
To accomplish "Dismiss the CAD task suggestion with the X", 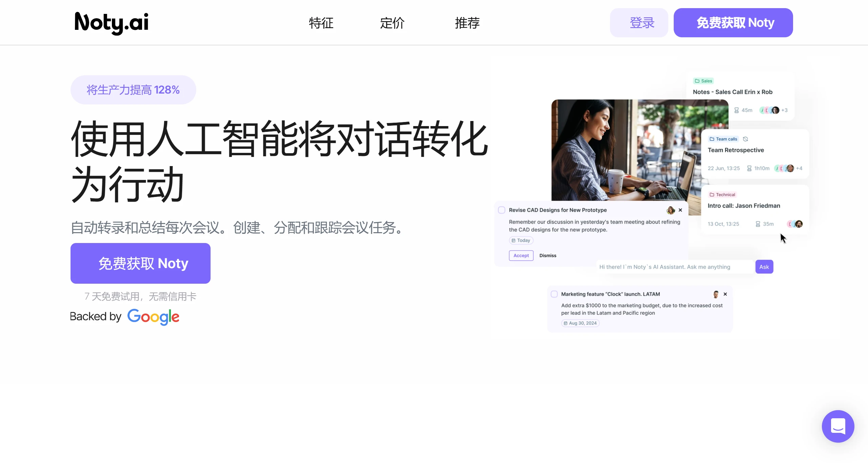I will pos(680,210).
